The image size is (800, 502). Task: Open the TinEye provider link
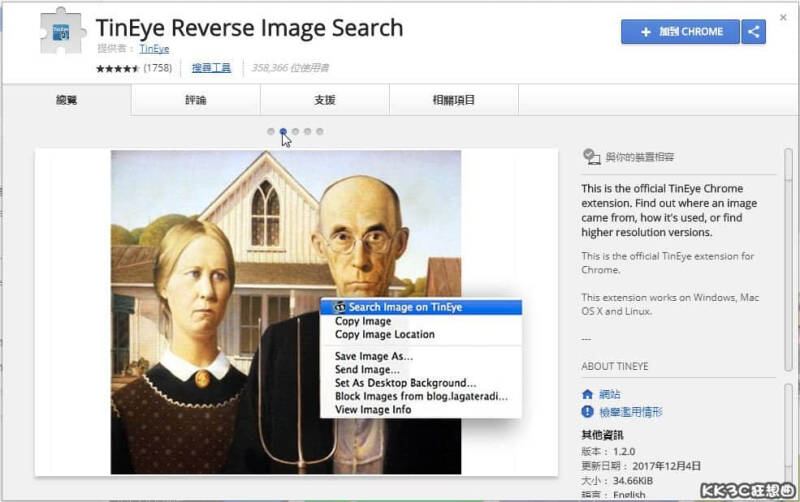(x=154, y=48)
